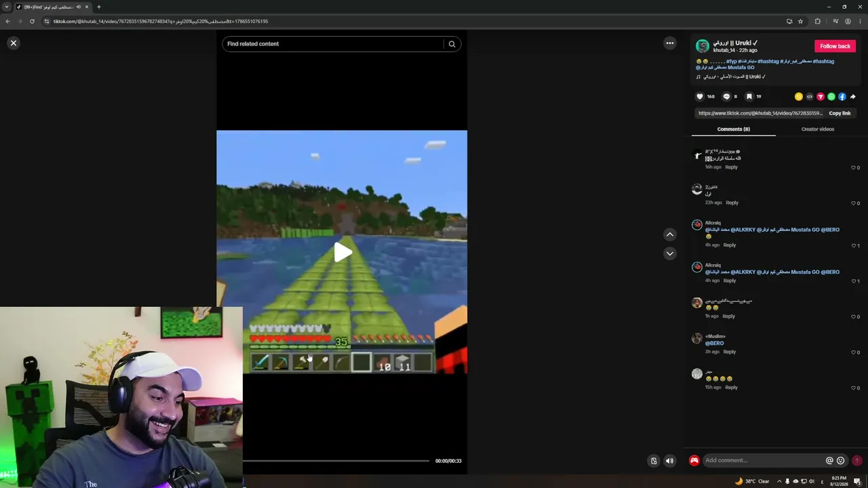The height and width of the screenshot is (488, 868).
Task: Open the emoji picker in comment box
Action: pyautogui.click(x=841, y=461)
